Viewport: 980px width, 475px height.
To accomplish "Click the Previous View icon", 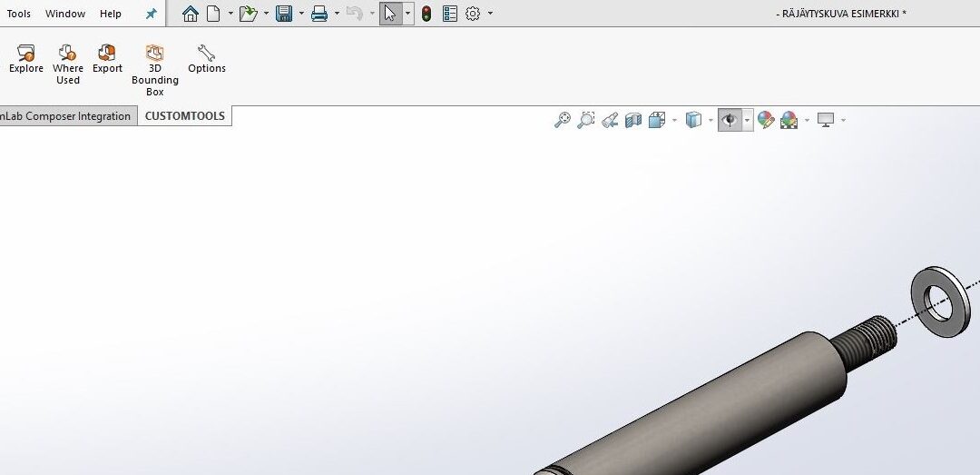I will click(610, 120).
